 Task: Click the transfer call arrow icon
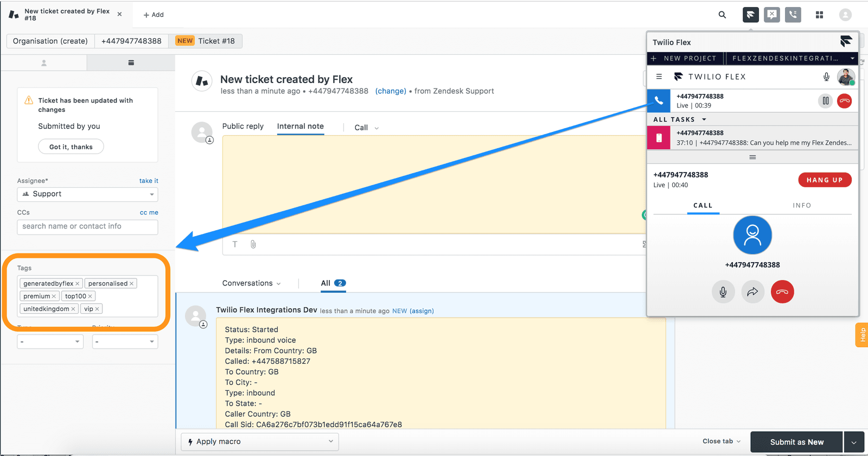click(x=752, y=292)
